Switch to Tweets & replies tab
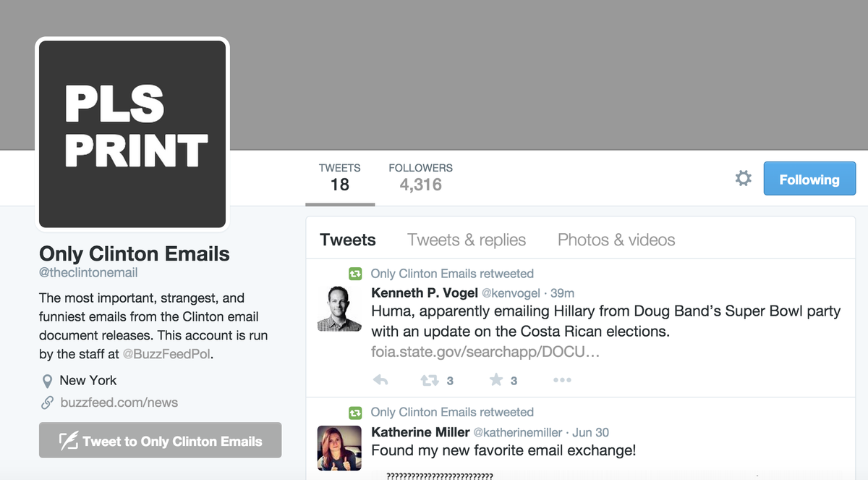 (467, 240)
